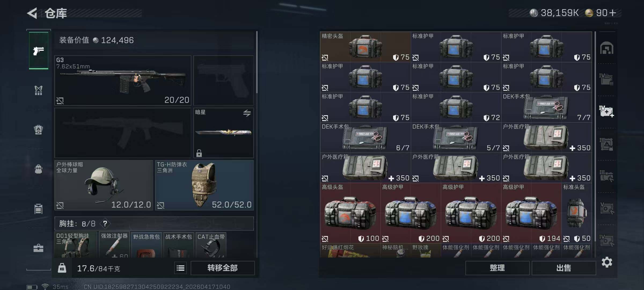Click the loadout panel vertical scrollbar
The width and height of the screenshot is (644, 290).
click(257, 62)
